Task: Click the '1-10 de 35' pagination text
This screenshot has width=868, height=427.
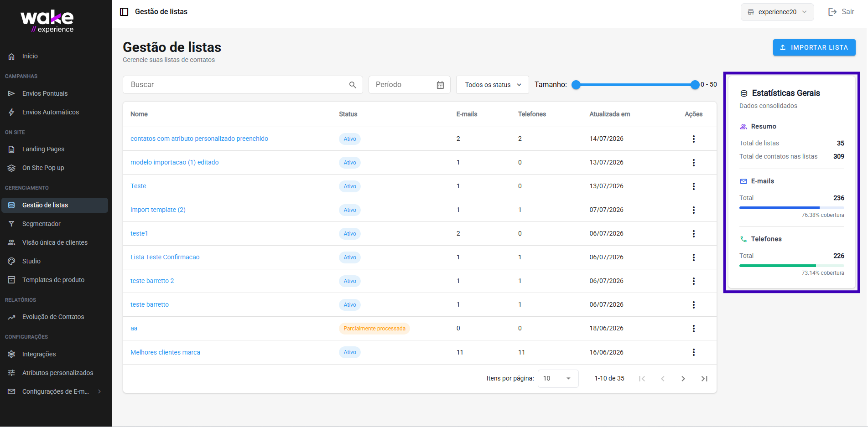Action: click(x=609, y=379)
